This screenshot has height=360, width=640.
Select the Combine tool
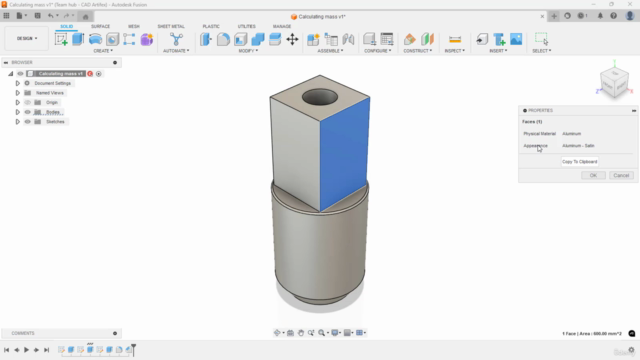[258, 39]
